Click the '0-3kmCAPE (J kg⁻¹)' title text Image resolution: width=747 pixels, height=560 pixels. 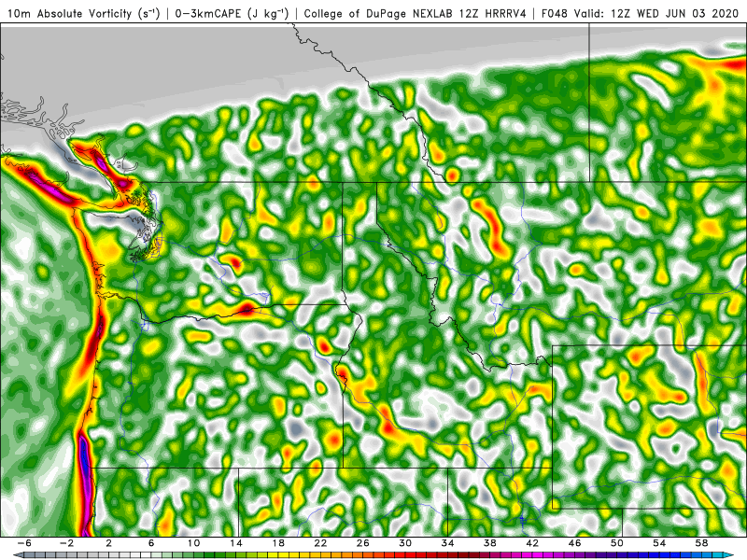(232, 13)
